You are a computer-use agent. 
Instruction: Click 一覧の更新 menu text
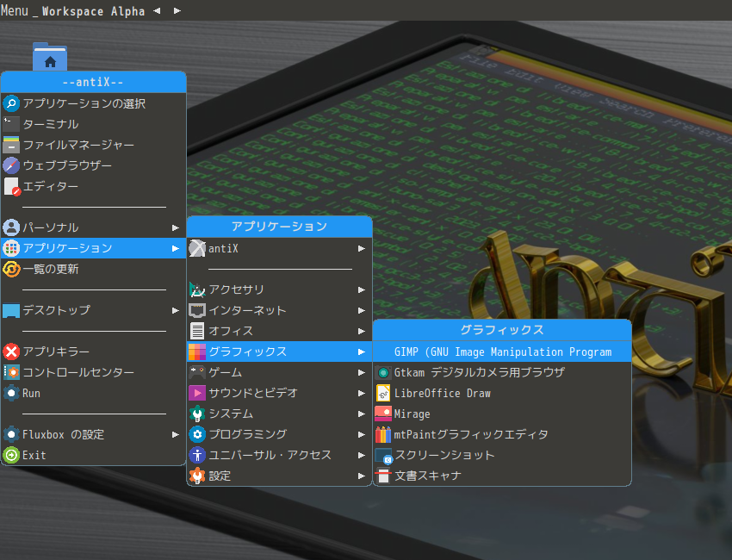[51, 269]
